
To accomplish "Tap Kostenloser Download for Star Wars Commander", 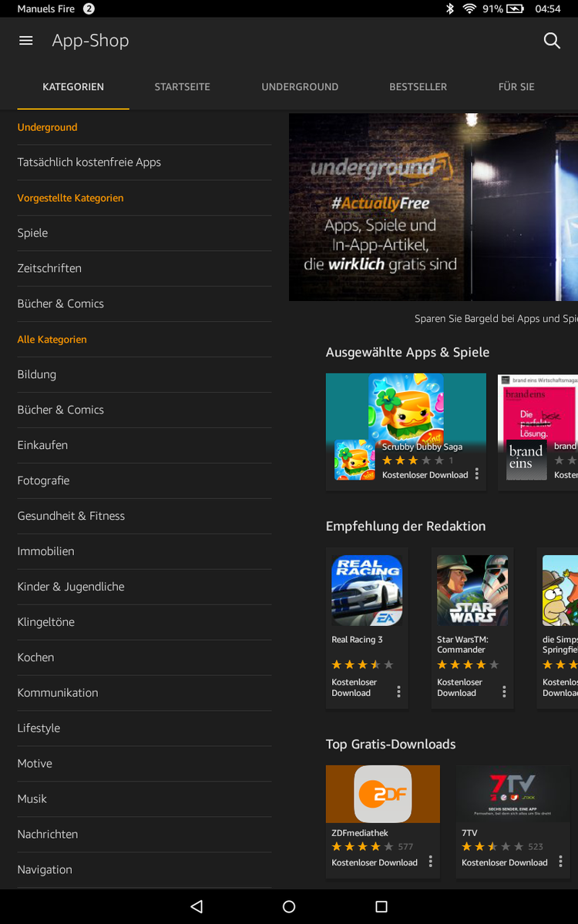I will click(x=460, y=688).
